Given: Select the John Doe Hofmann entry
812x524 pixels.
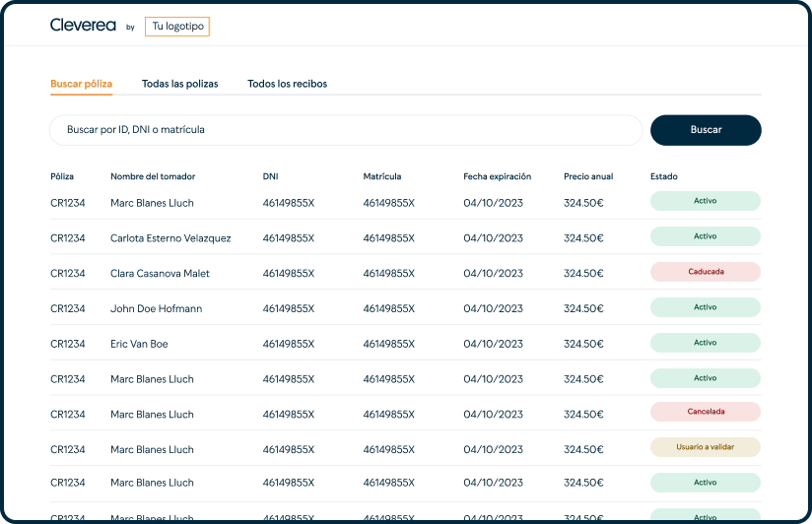Looking at the screenshot, I should [156, 309].
